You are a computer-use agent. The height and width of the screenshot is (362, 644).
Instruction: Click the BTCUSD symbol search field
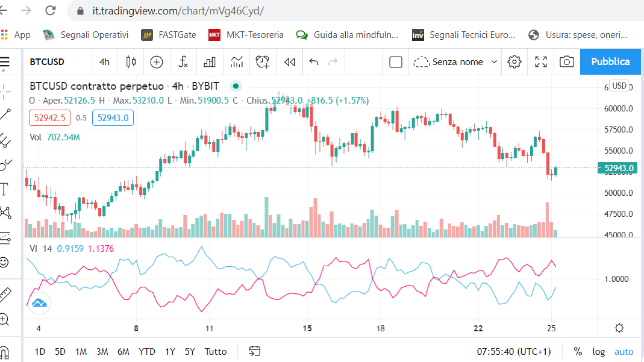pyautogui.click(x=57, y=62)
